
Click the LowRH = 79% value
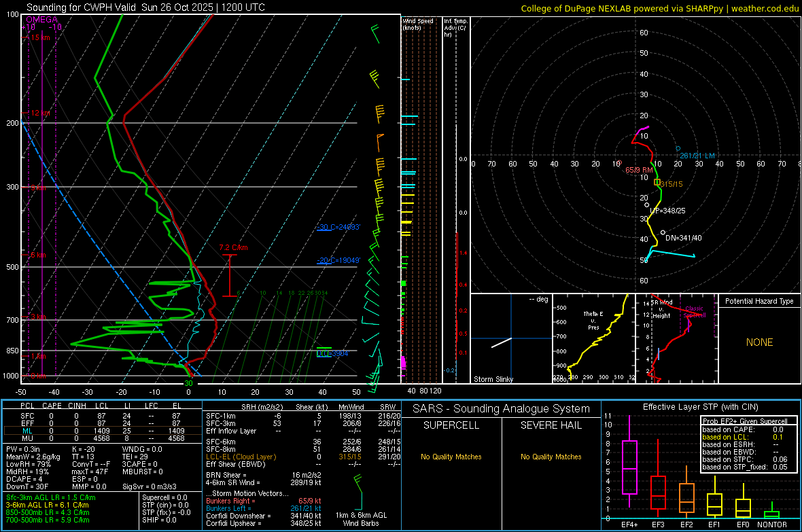(x=29, y=464)
